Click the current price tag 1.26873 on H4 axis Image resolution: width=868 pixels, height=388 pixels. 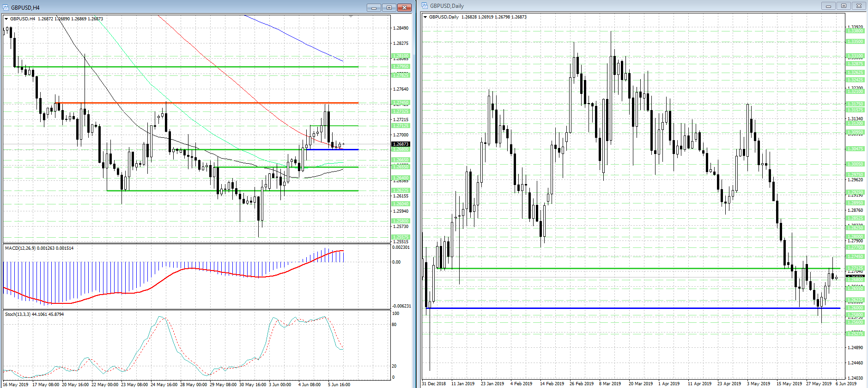(x=401, y=144)
